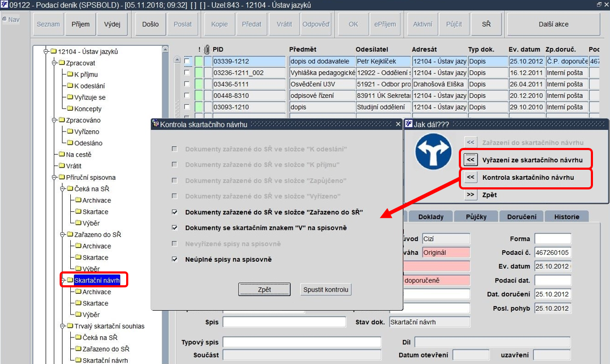The image size is (610, 364).
Task: Click Zpět button in Kontrola dialog
Action: [265, 289]
